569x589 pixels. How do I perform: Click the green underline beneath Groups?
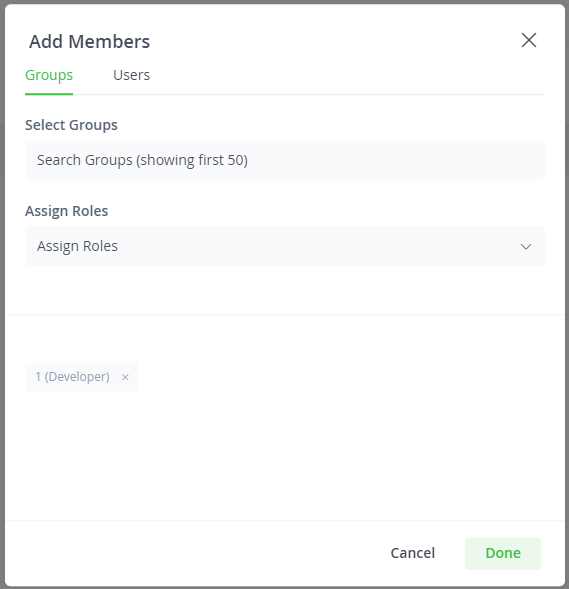[x=49, y=94]
